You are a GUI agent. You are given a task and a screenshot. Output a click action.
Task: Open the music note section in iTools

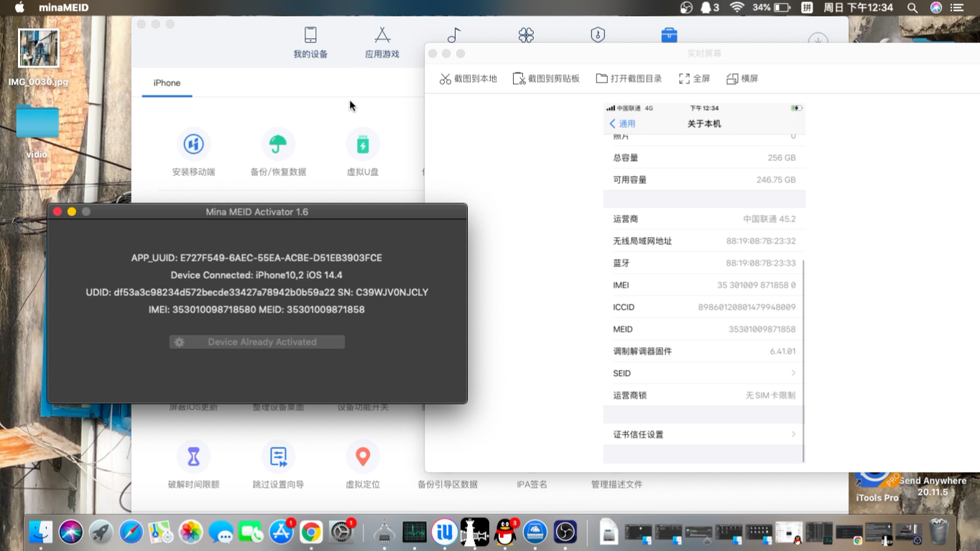(454, 35)
